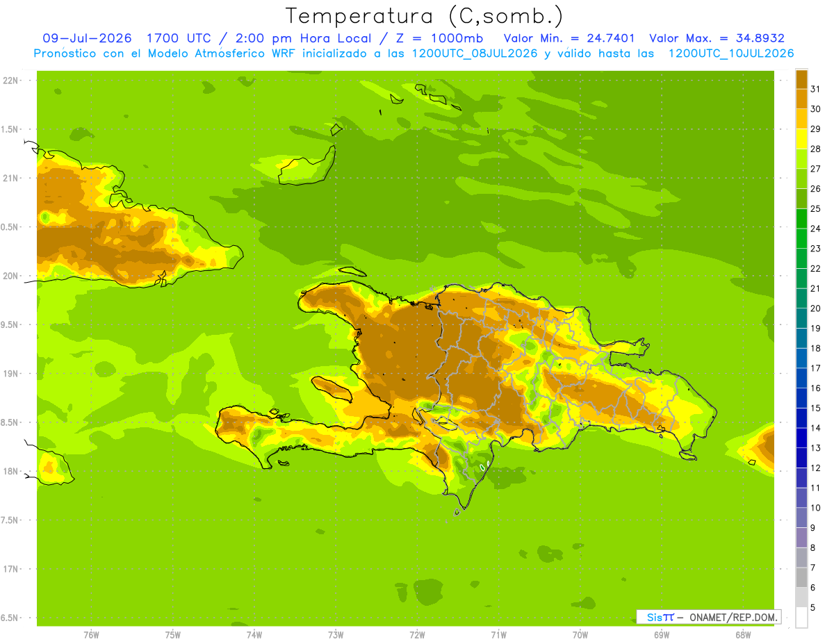Click the colorbar value label '9'
This screenshot has height=644, width=834.
tap(813, 528)
